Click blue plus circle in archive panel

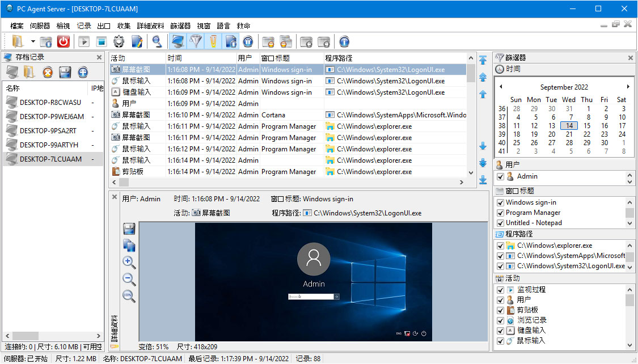[x=83, y=73]
